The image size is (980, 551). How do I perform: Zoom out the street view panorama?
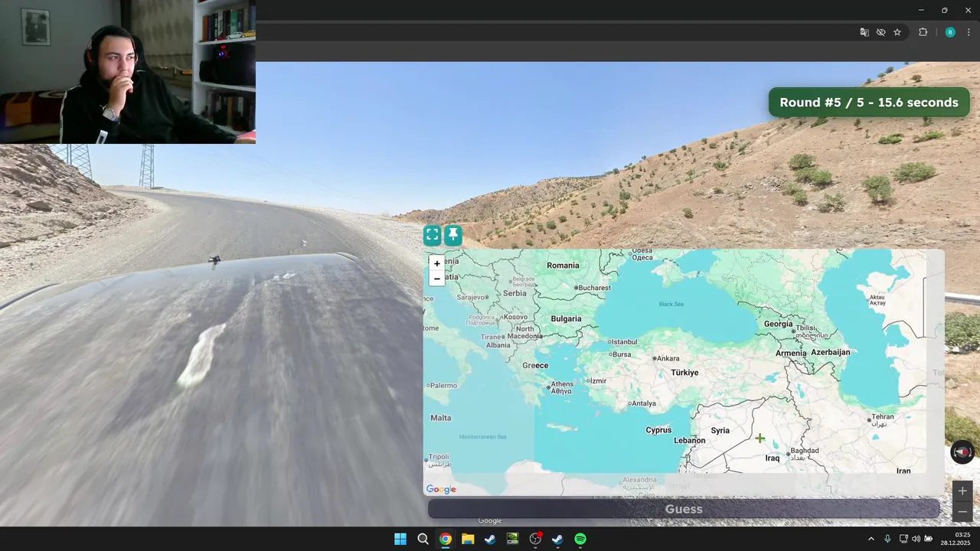pos(962,512)
